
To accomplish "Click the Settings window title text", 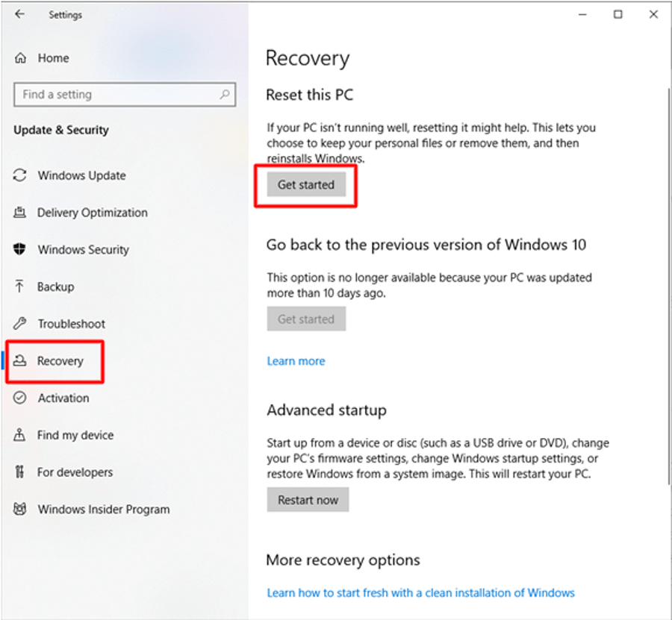I will pyautogui.click(x=65, y=15).
